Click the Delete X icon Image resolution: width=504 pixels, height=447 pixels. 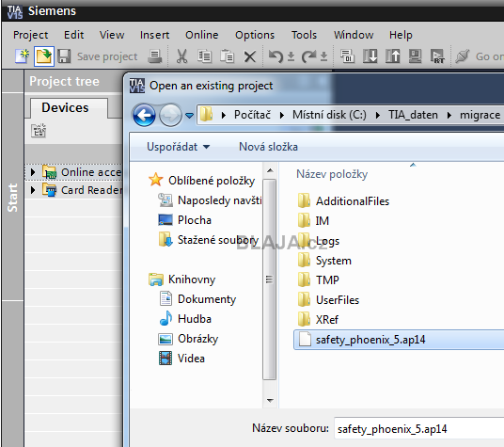click(x=250, y=56)
